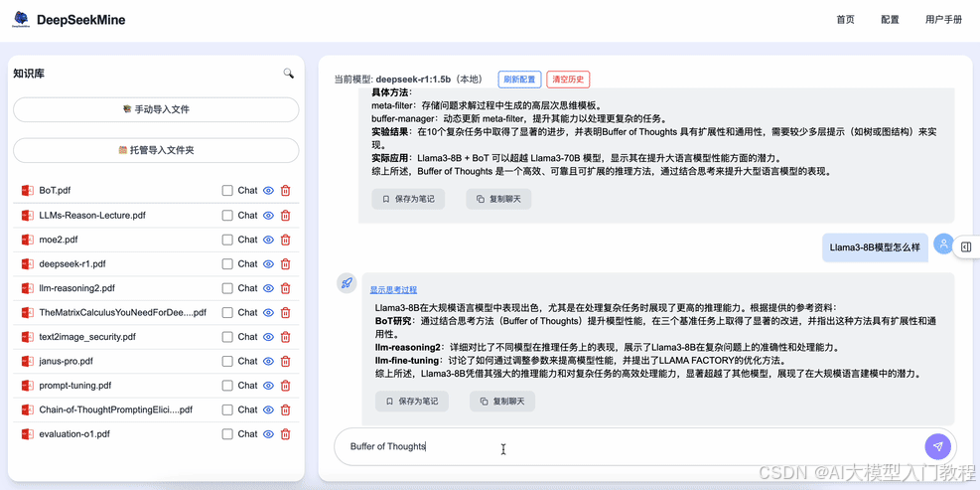Delete llm-reasoning2.pdf with trash icon
This screenshot has height=490, width=980.
coord(285,288)
